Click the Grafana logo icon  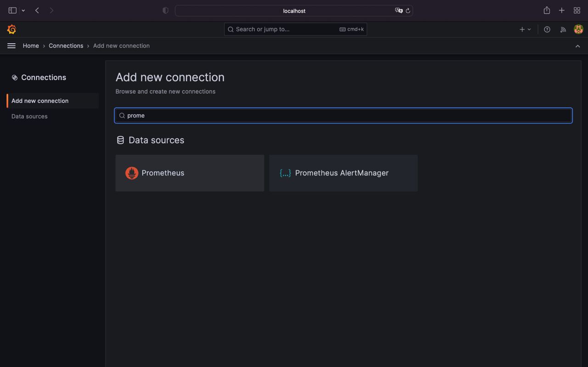(11, 29)
